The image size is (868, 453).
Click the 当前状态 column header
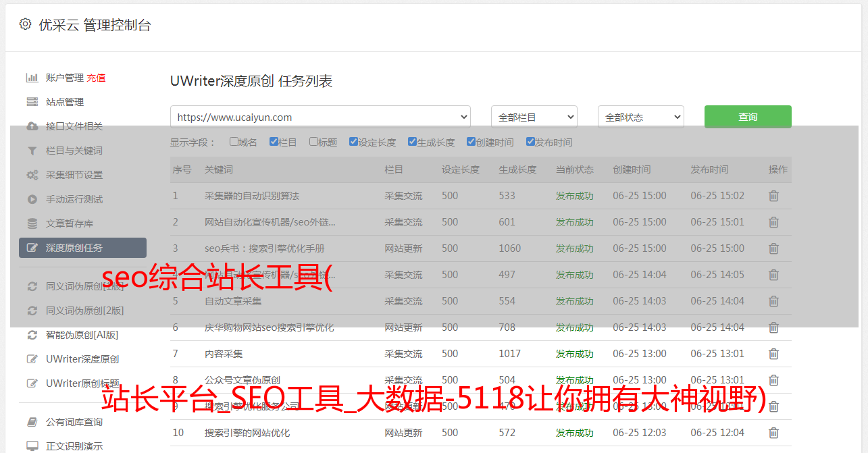coord(575,169)
